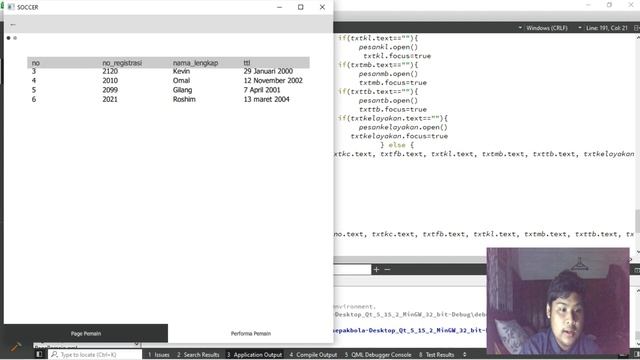Click code line 'pesankelayakan.open()'

[x=403, y=127]
